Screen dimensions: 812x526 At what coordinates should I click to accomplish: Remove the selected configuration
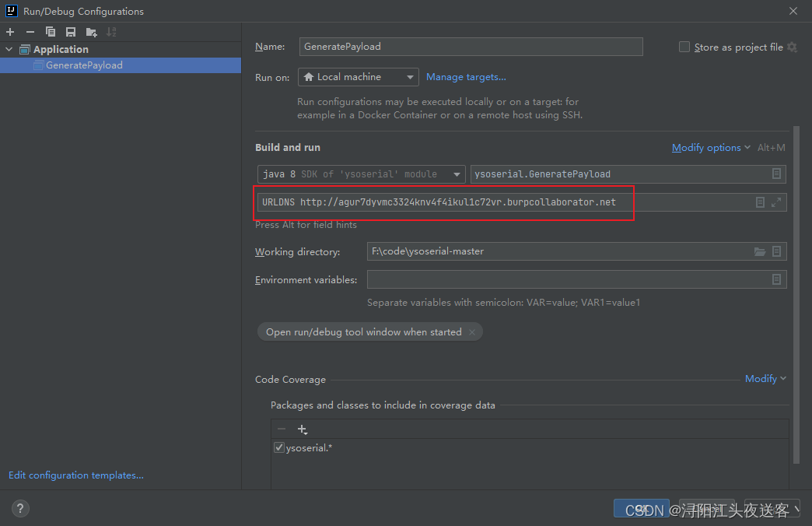tap(30, 32)
